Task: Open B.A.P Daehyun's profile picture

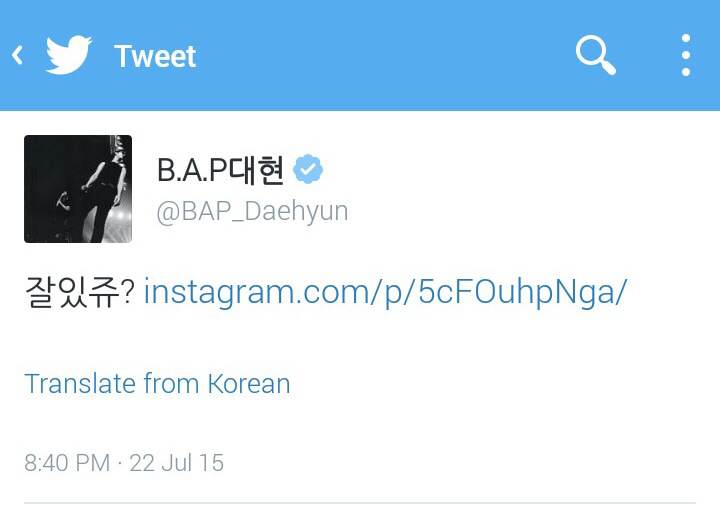Action: 78,189
